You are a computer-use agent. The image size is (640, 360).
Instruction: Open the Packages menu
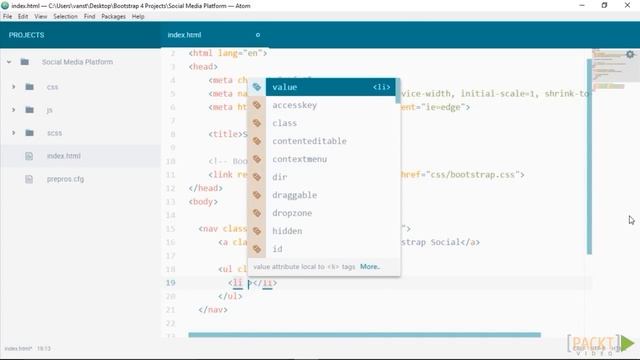point(113,16)
